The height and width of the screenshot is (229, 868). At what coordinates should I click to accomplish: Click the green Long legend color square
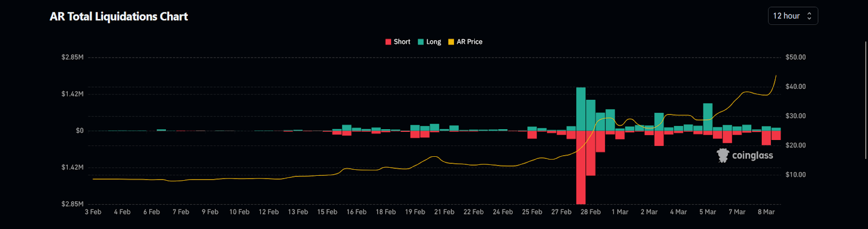421,42
